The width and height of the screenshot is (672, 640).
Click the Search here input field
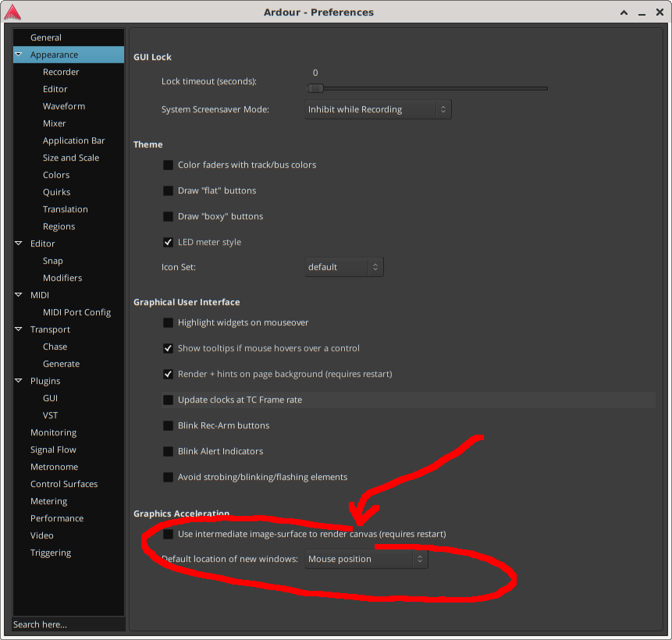pyautogui.click(x=68, y=624)
